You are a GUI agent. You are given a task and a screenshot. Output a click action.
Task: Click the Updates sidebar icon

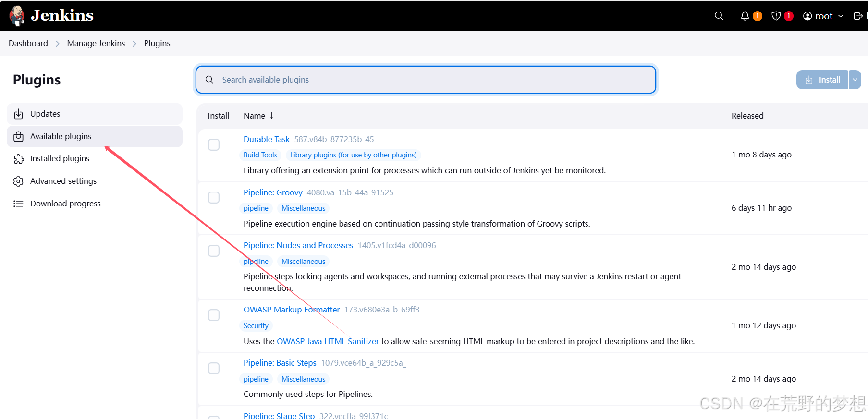pos(18,114)
